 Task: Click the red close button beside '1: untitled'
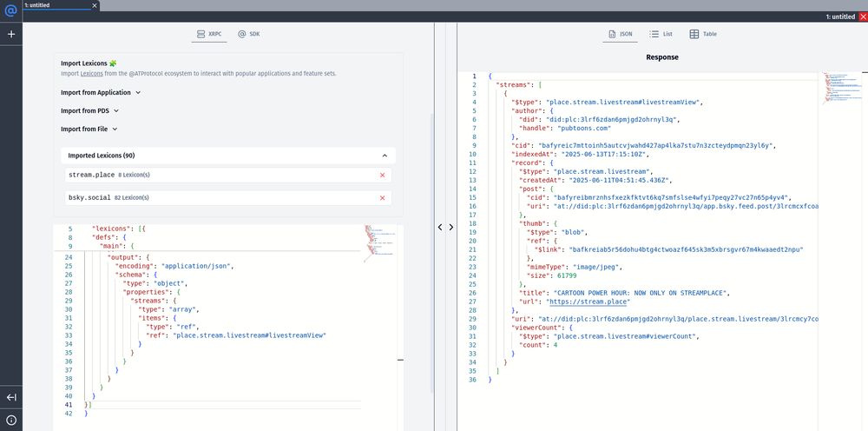(863, 17)
